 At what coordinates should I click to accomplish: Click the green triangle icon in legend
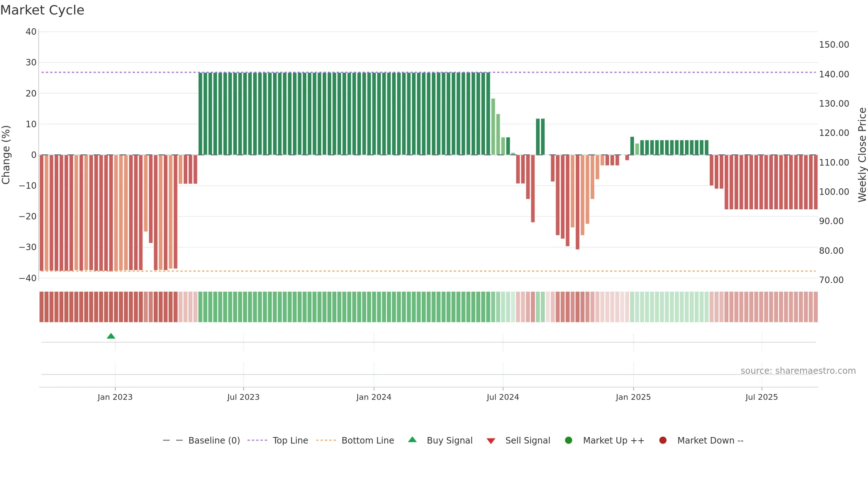[412, 440]
